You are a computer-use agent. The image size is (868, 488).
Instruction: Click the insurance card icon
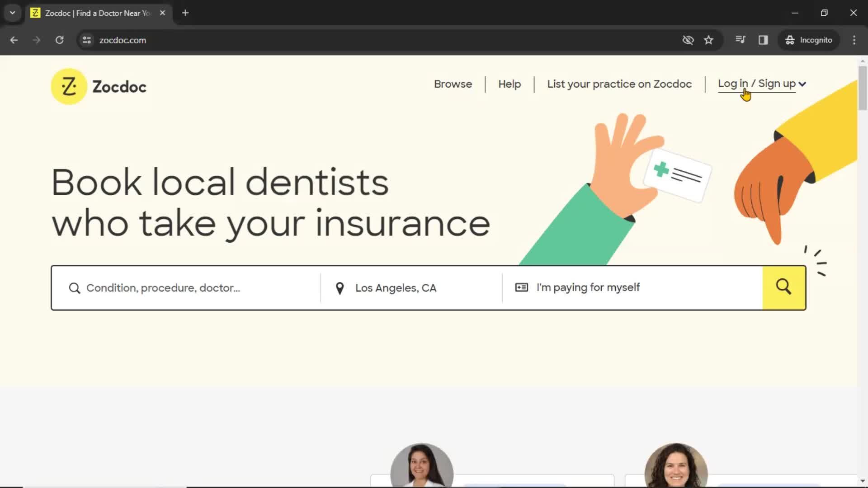click(522, 287)
